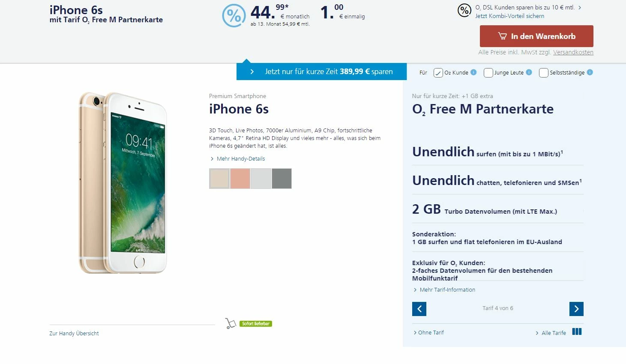Tick the Selbstständige checkbox
Viewport: 626px width, 364px height.
[543, 73]
